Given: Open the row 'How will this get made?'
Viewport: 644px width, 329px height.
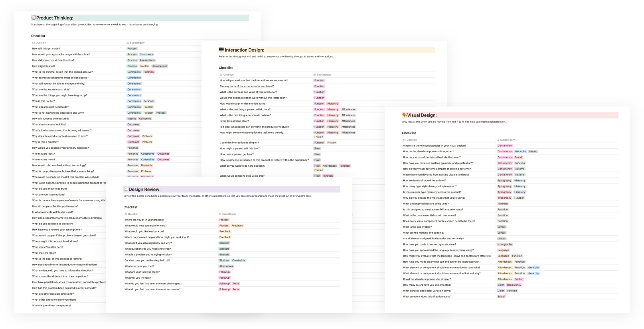Looking at the screenshot, I should 46,49.
